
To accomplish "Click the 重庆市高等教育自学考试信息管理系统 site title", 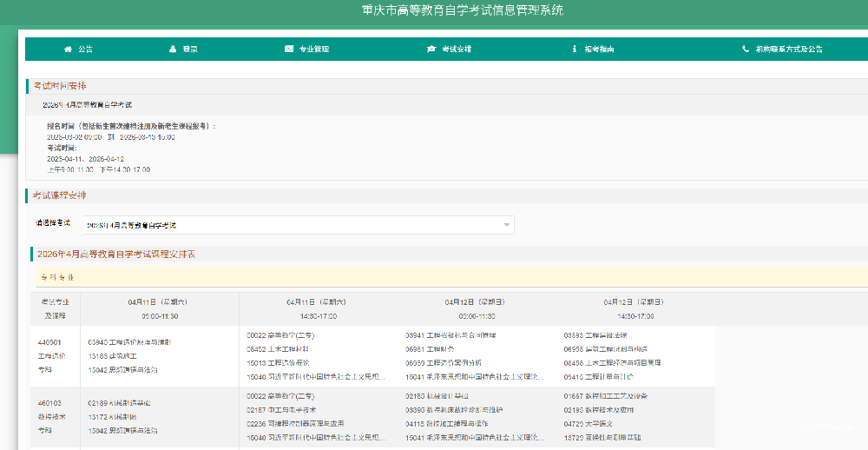I will coord(462,10).
